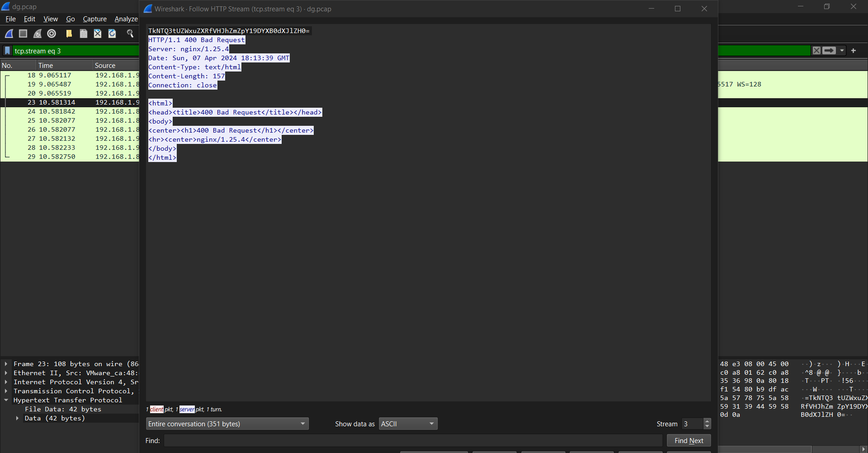868x453 pixels.
Task: Click the save capture file icon
Action: [84, 33]
